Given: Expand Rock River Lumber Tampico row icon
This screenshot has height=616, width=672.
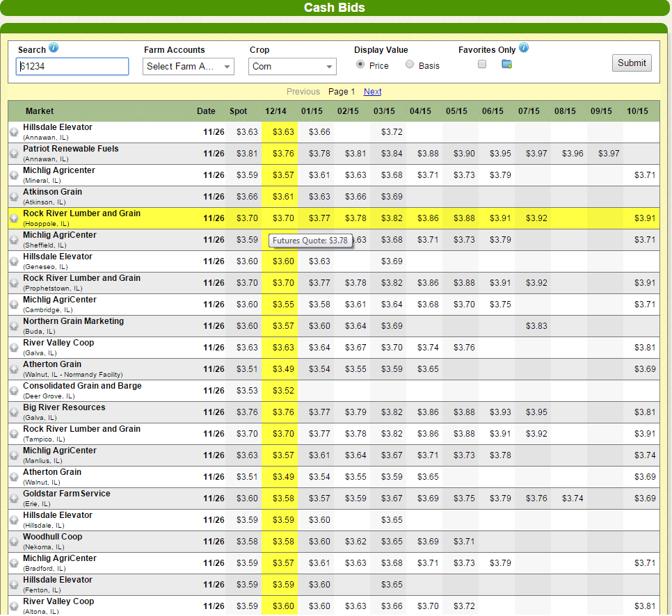Looking at the screenshot, I should tap(14, 434).
